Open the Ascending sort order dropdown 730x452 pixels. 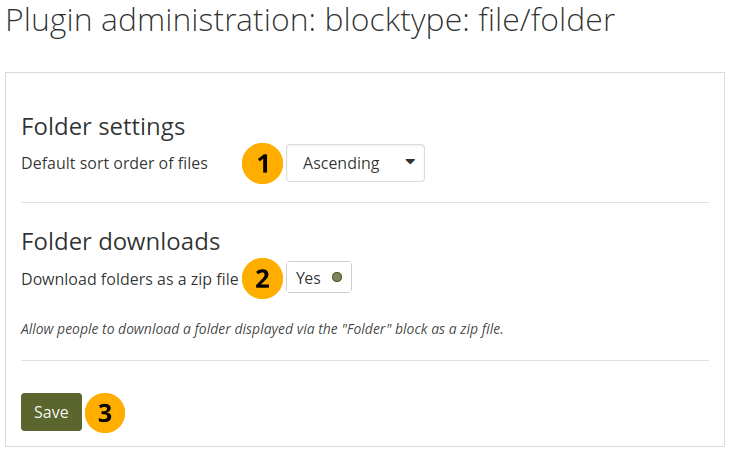(x=355, y=163)
